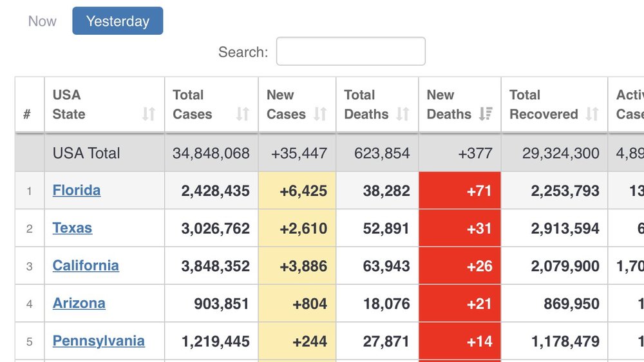Click the USA Total row label

click(86, 153)
